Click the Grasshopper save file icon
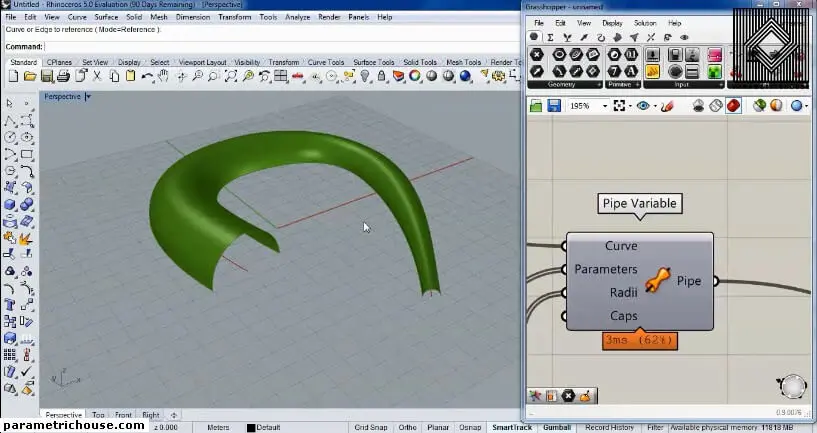 point(553,106)
